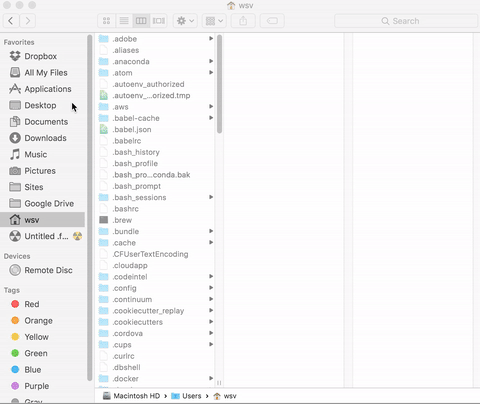
Task: Click the file column vertical scrollbar
Action: [x=219, y=84]
